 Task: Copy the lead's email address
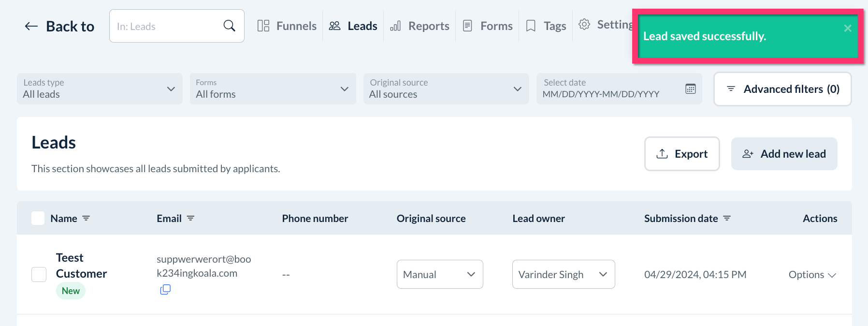165,289
